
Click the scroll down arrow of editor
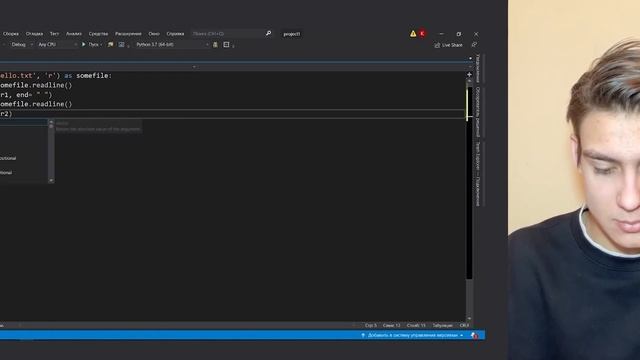pos(469,318)
